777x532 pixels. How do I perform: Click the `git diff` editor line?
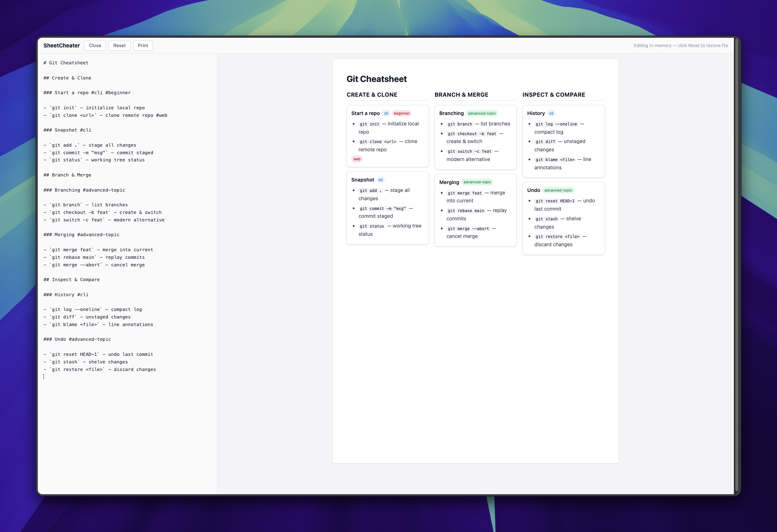coord(87,317)
